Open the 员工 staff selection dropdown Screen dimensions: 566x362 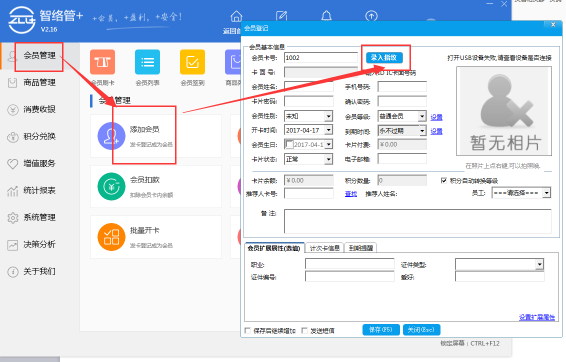tap(547, 193)
